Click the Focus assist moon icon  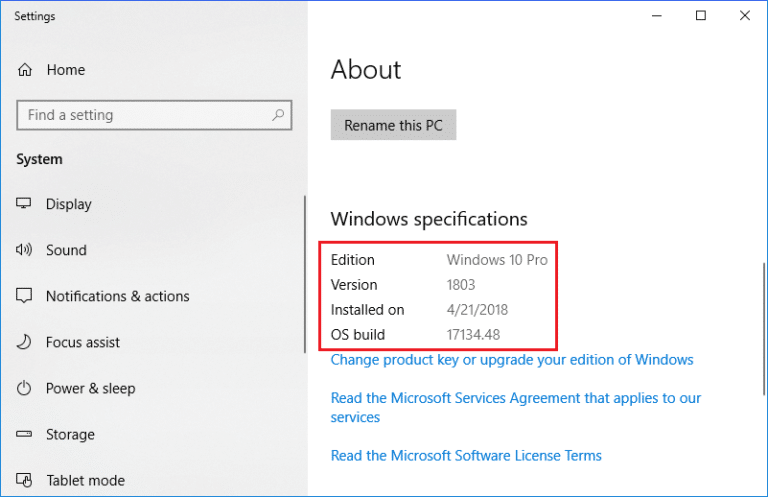point(25,342)
